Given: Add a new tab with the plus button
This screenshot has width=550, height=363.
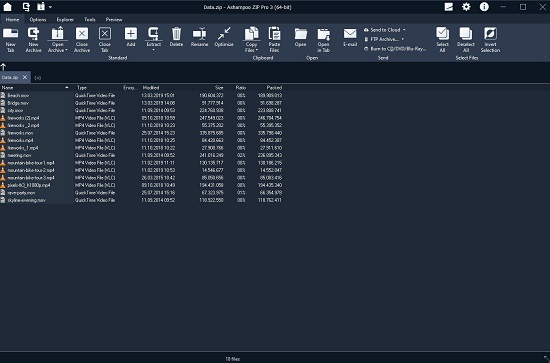Looking at the screenshot, I should 38,78.
